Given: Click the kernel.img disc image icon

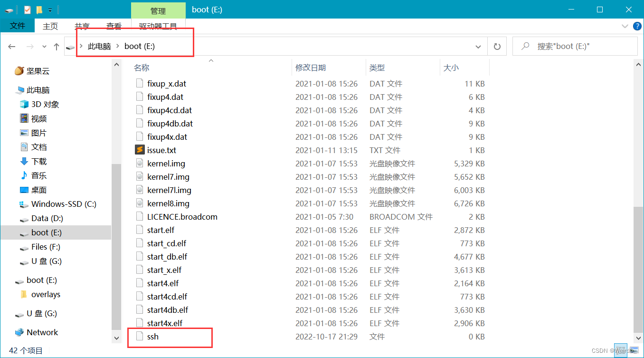Looking at the screenshot, I should 140,163.
